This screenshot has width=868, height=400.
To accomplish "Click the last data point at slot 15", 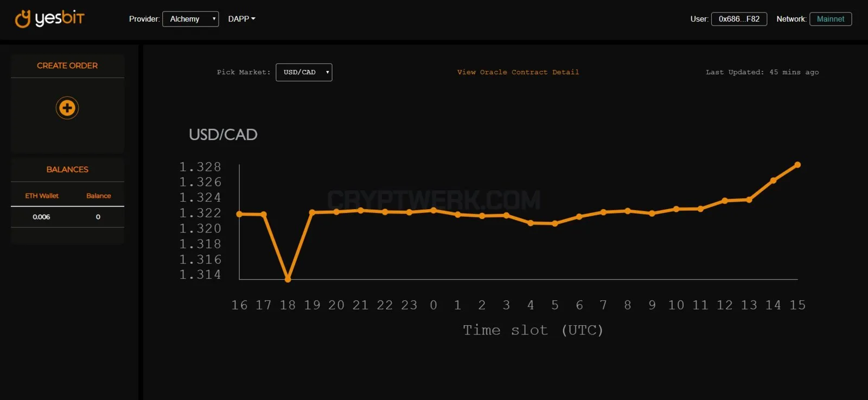I will [797, 165].
